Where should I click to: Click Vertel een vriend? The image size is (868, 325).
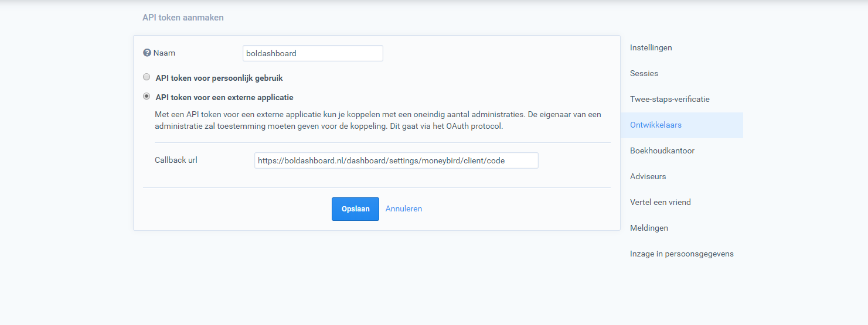[660, 203]
